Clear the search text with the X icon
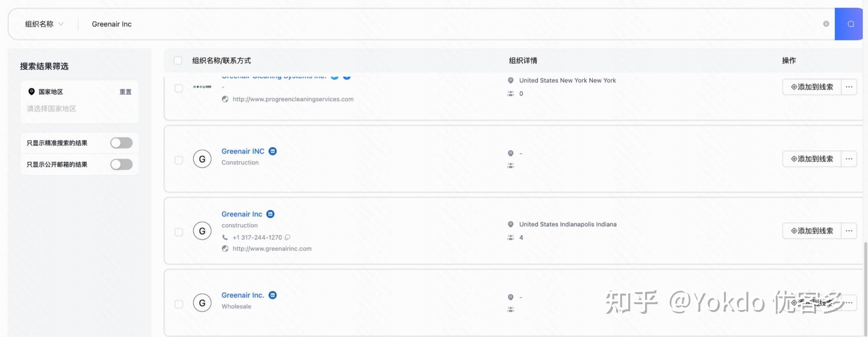The height and width of the screenshot is (337, 868). pos(826,24)
